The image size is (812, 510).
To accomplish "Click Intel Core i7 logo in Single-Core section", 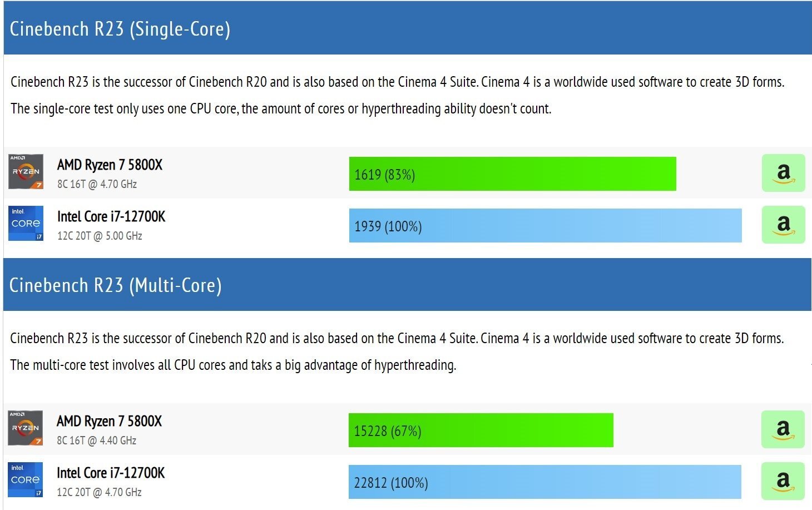I will [x=26, y=223].
